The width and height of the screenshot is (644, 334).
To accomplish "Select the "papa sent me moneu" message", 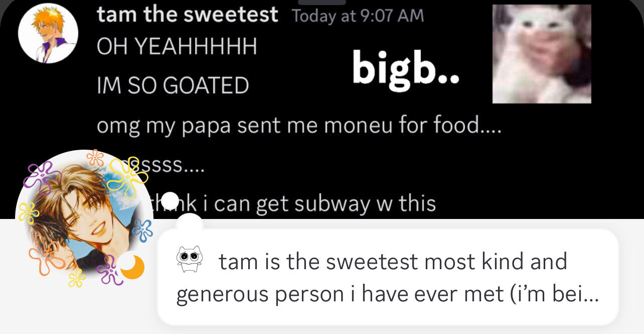I will (x=299, y=125).
